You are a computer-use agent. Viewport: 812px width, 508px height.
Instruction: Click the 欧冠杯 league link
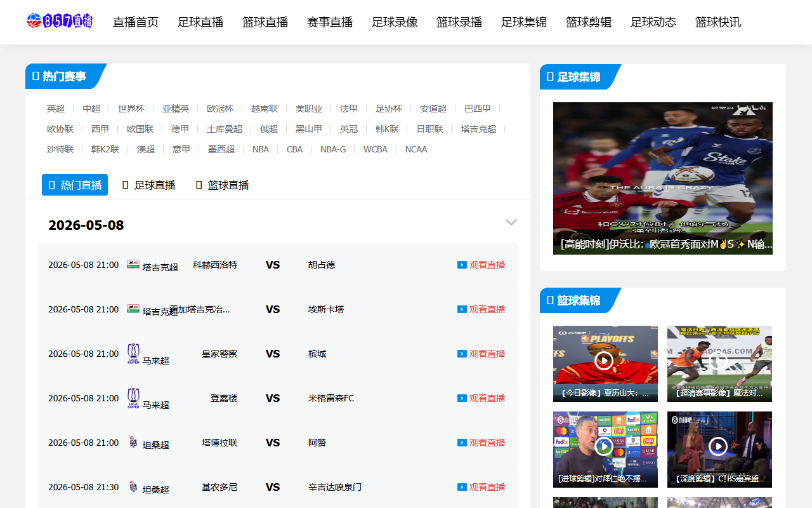pyautogui.click(x=220, y=109)
